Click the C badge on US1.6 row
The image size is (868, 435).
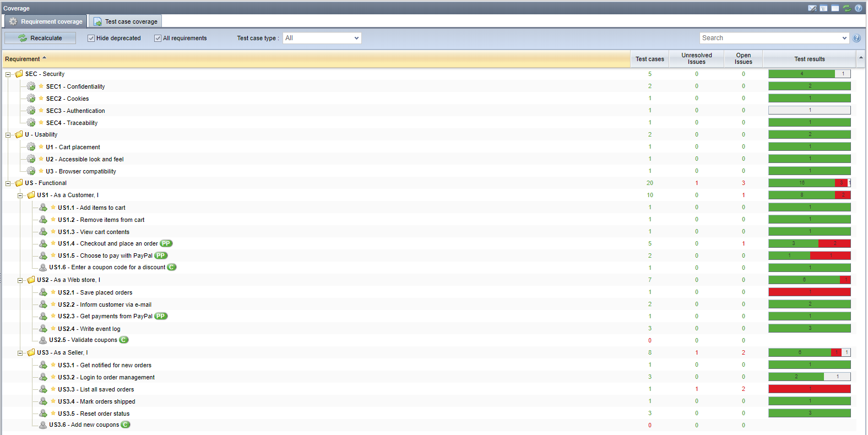[x=172, y=267]
